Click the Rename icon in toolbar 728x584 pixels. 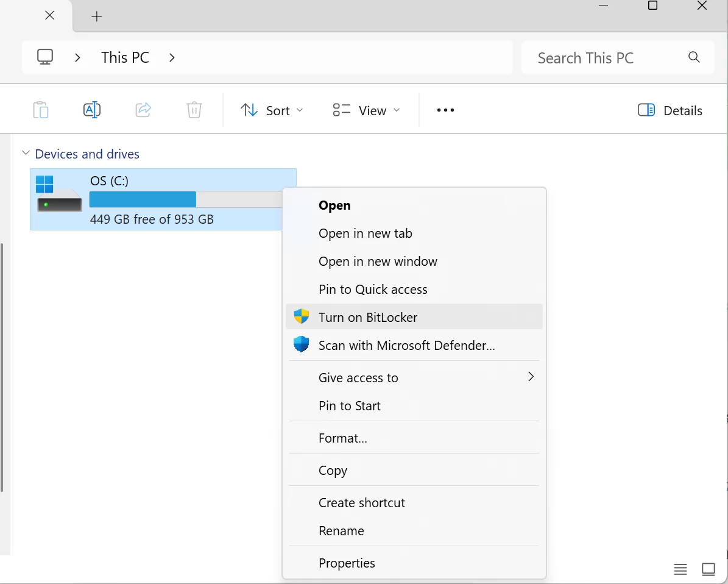pyautogui.click(x=92, y=110)
